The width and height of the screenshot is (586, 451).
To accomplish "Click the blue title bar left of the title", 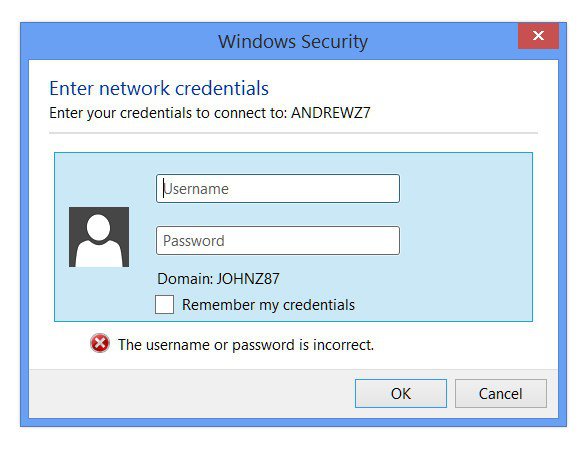I will pyautogui.click(x=120, y=41).
